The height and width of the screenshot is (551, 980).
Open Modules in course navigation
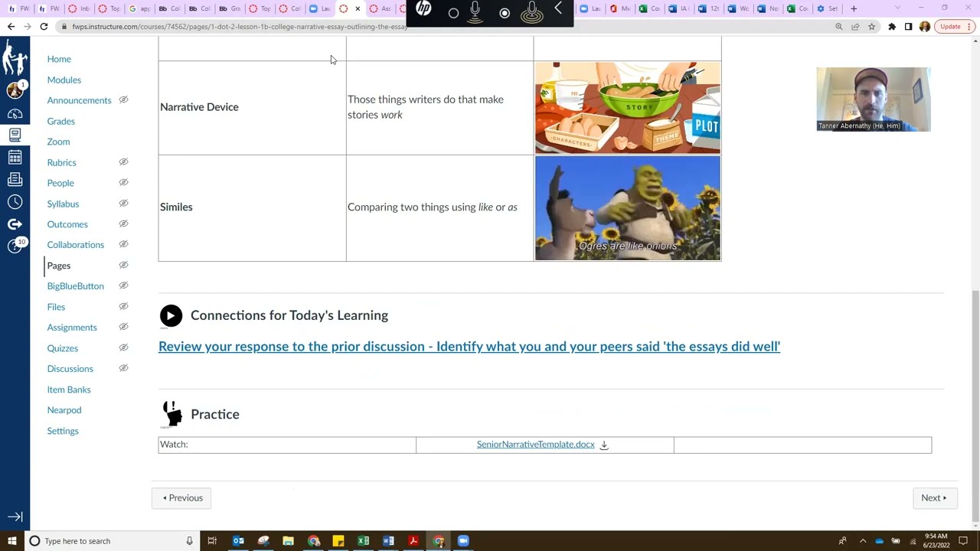[x=64, y=80]
